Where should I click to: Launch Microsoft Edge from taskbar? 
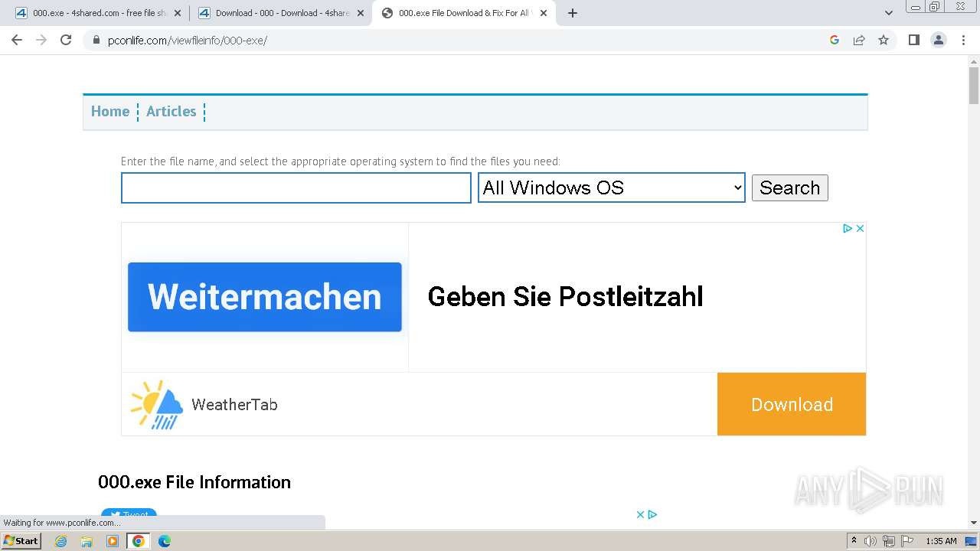(165, 541)
